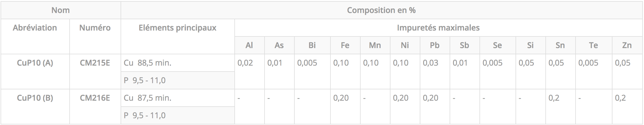Screen dimensions: 644x125
Task: Select the CuP10 (A) cell
Action: coord(35,63)
